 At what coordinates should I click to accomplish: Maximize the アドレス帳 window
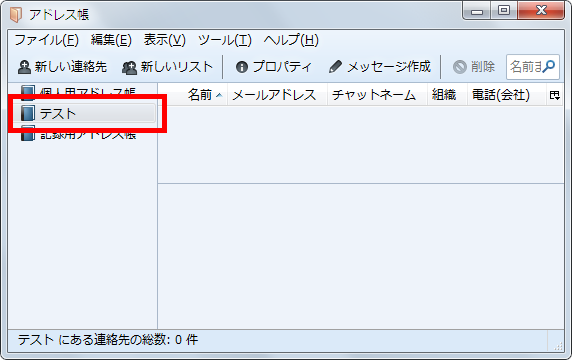(x=504, y=11)
